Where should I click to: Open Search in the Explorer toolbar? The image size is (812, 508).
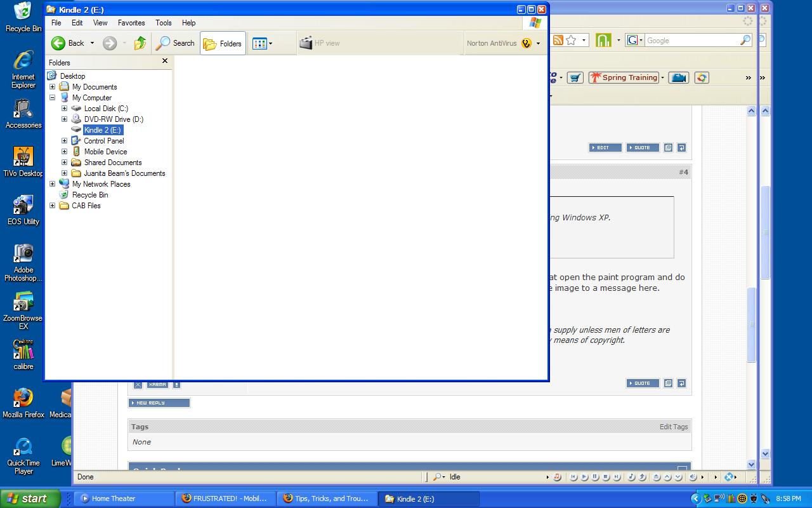coord(176,43)
